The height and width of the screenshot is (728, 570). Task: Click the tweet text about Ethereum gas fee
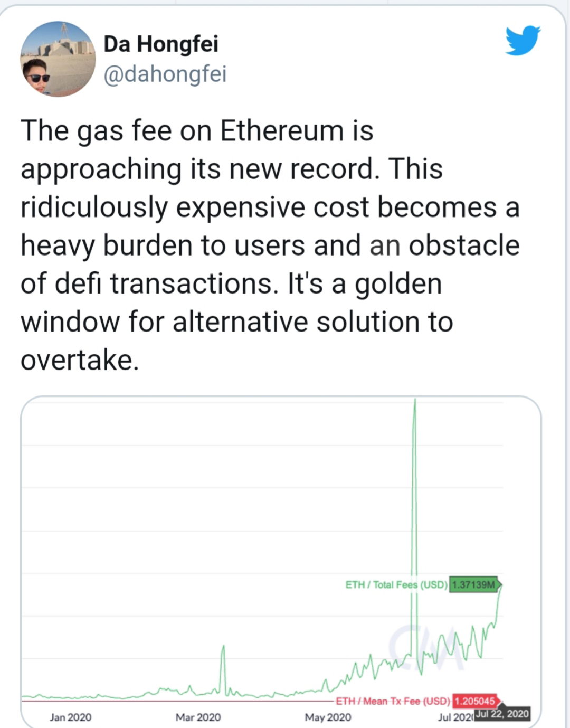click(270, 245)
